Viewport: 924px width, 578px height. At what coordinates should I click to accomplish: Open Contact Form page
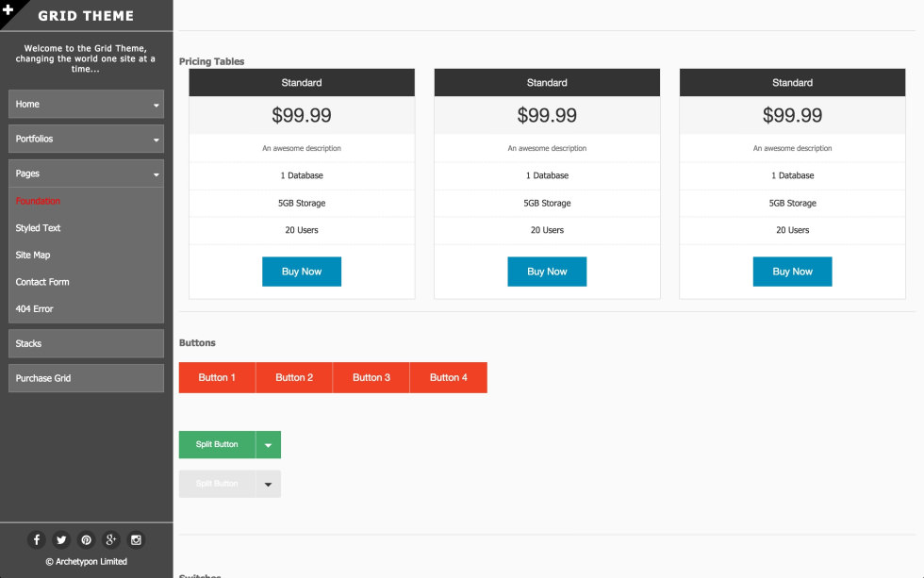pos(42,282)
